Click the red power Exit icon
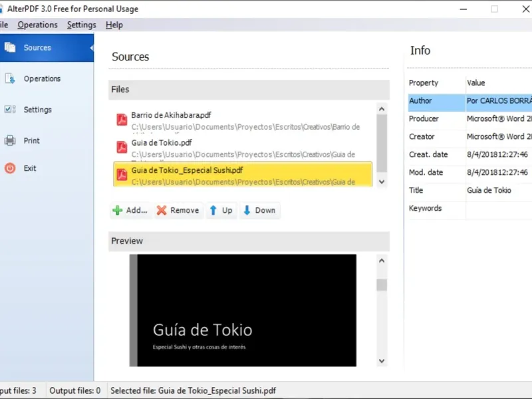 [x=10, y=168]
